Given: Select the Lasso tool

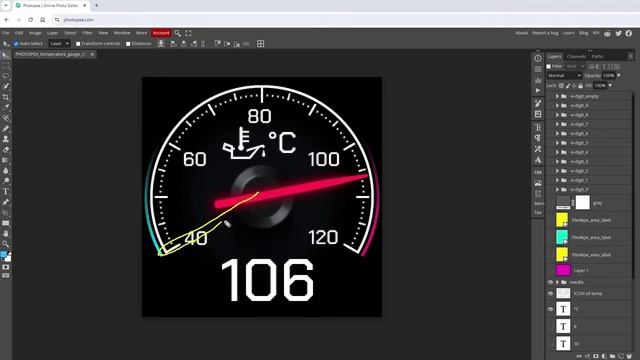Looking at the screenshot, I should 6,76.
